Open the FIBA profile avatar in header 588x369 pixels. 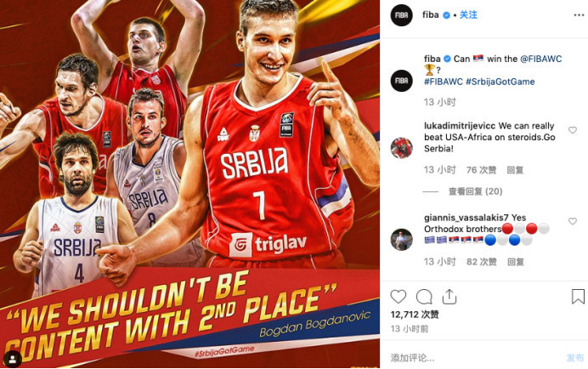tap(401, 15)
